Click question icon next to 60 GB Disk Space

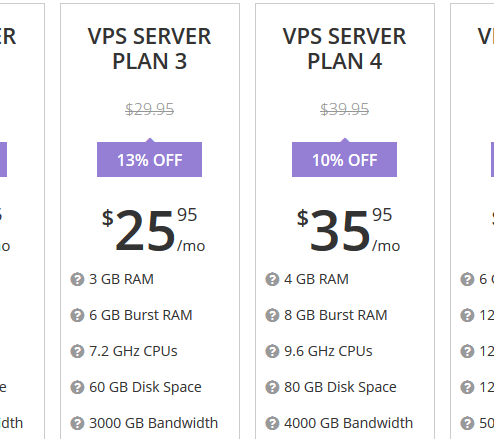pyautogui.click(x=77, y=387)
